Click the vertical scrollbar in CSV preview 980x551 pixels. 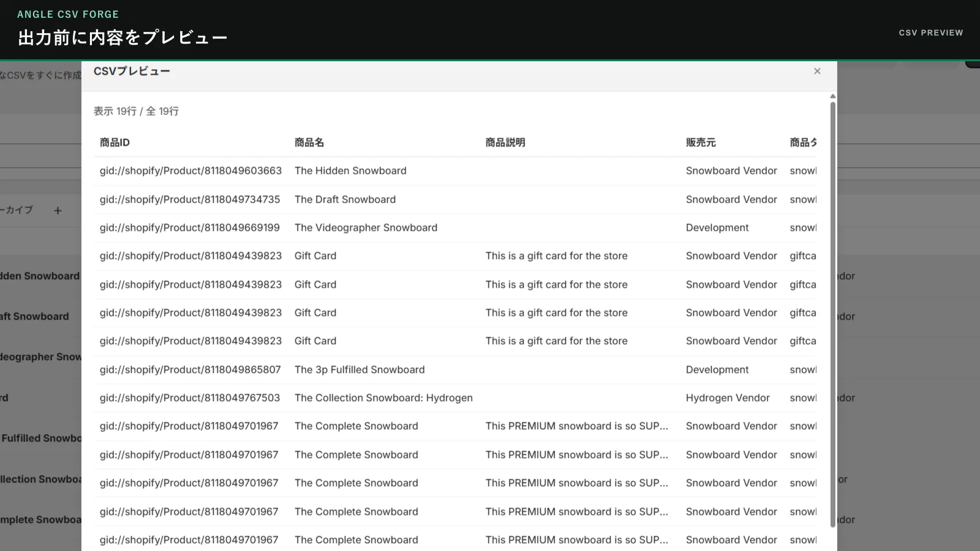pyautogui.click(x=832, y=314)
